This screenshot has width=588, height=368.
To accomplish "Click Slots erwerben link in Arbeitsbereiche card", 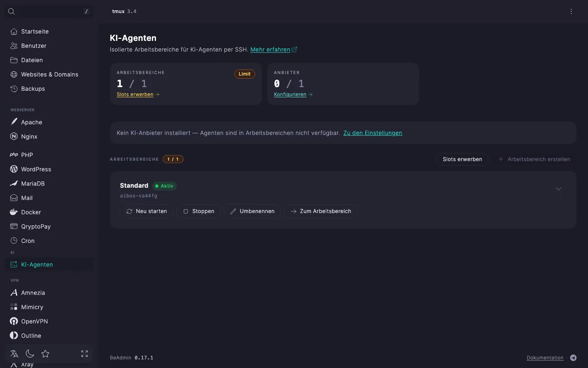I will pos(138,94).
